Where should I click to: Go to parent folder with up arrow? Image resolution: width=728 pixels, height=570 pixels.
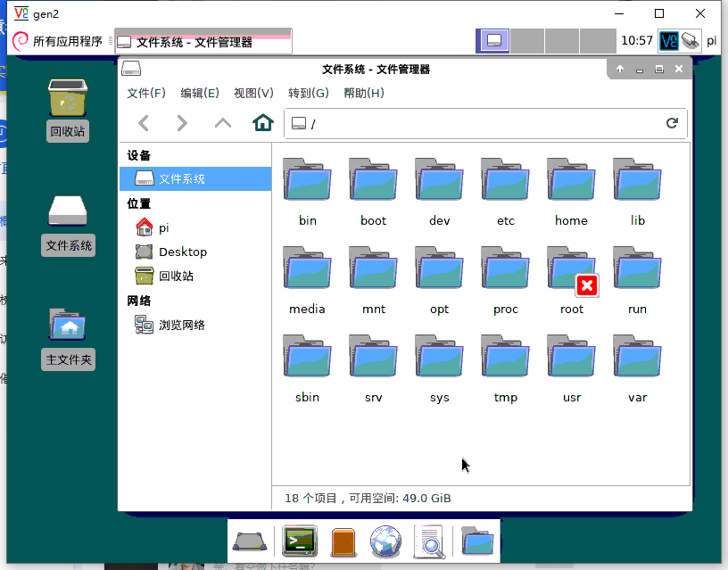point(223,123)
